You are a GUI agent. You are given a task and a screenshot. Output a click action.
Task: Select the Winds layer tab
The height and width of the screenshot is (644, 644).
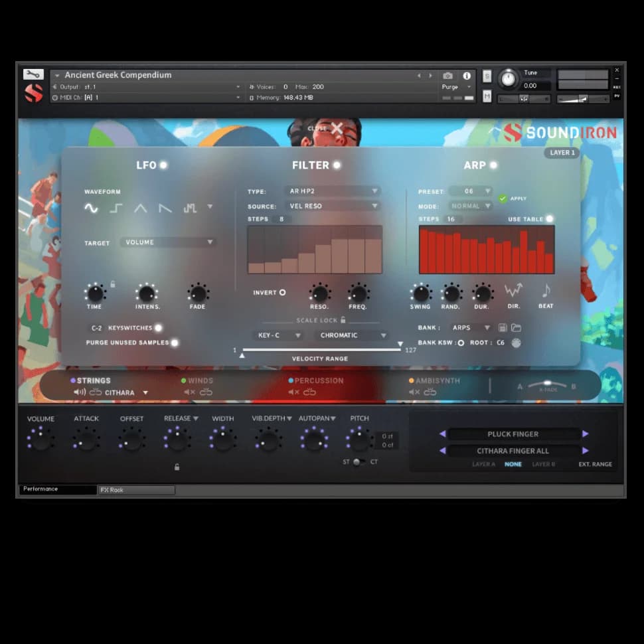pyautogui.click(x=200, y=380)
